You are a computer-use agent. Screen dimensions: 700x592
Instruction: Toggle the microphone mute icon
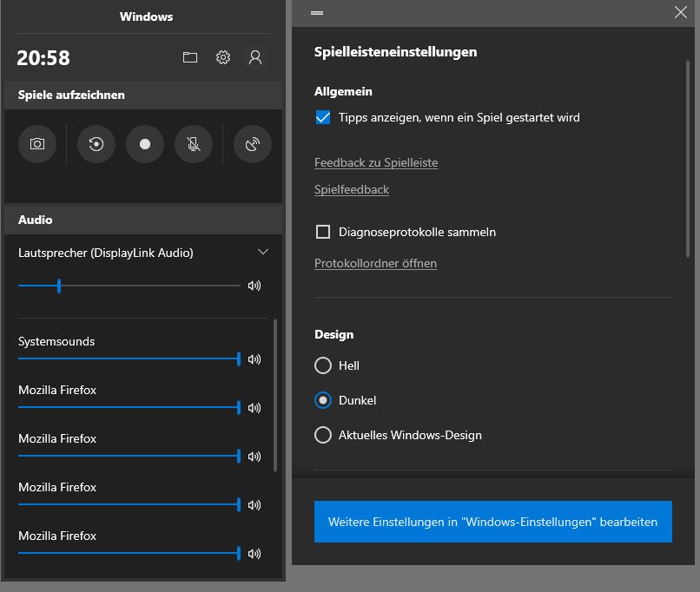coord(194,144)
